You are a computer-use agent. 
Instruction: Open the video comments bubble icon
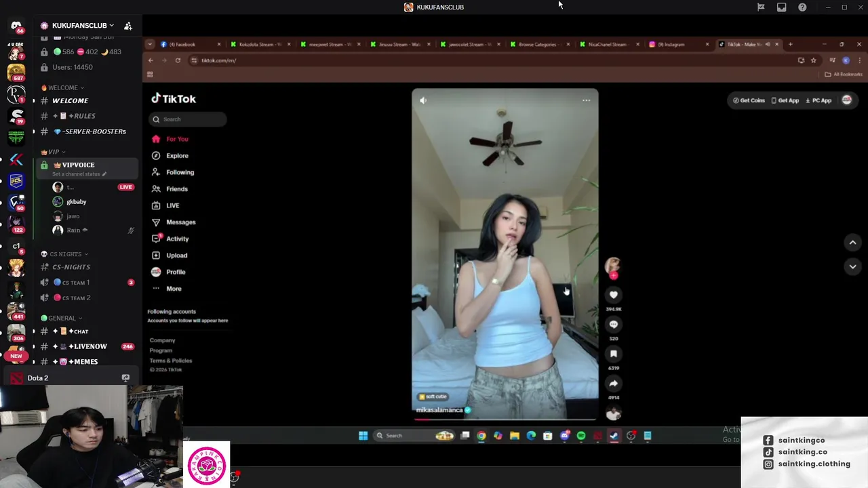[614, 325]
